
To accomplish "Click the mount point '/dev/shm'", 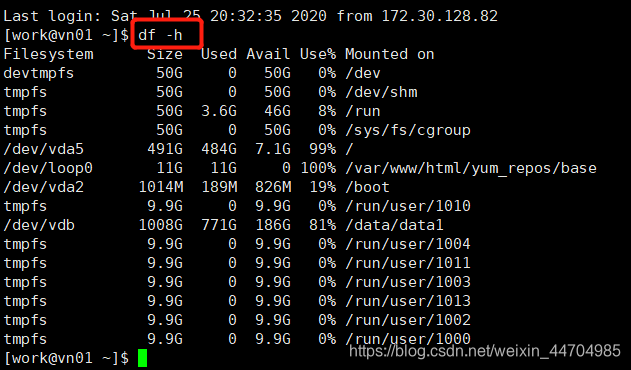I will (x=381, y=92).
